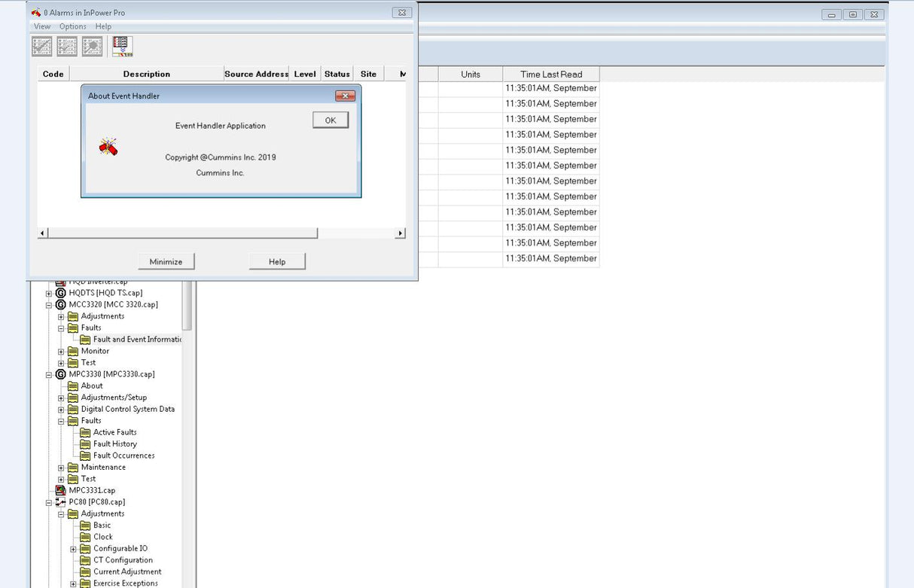This screenshot has height=588, width=914.
Task: Expand the Configurable IO folder
Action: click(73, 549)
